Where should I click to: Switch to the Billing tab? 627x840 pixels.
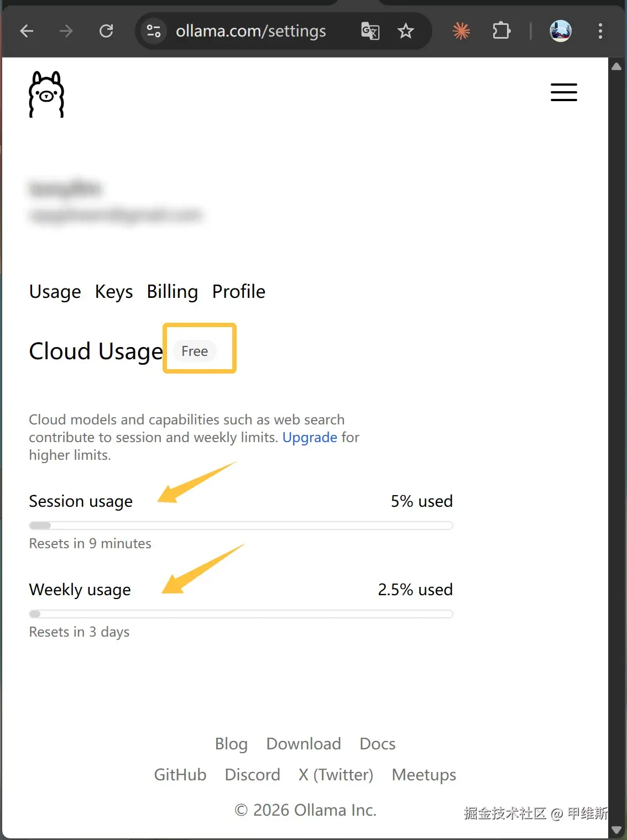[172, 291]
